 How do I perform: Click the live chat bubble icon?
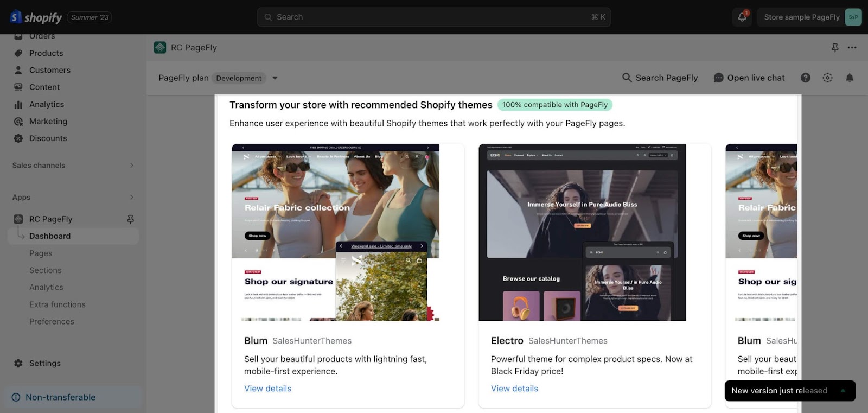pyautogui.click(x=719, y=78)
